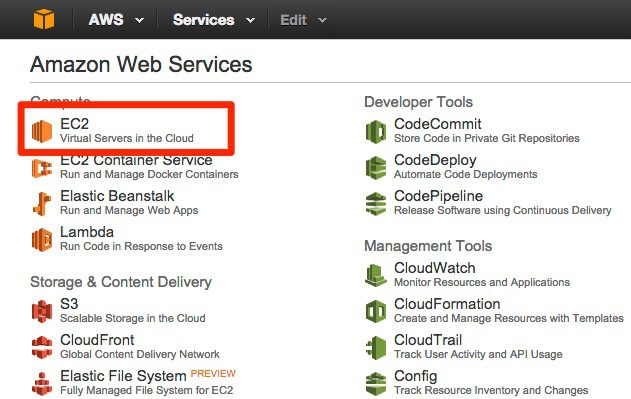Click 'Store Code in Private Git Repositories'
Screen dimensions: 631x399
[487, 138]
